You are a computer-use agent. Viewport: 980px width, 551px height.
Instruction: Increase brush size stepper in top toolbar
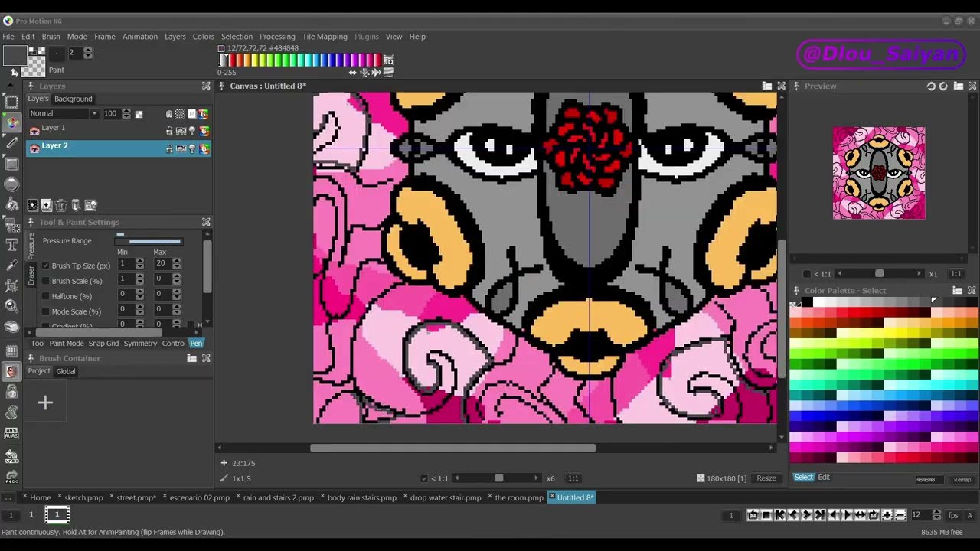point(88,50)
